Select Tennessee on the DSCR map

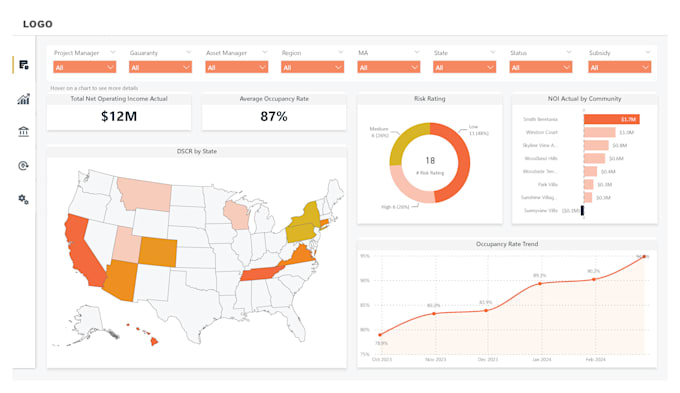[x=260, y=275]
